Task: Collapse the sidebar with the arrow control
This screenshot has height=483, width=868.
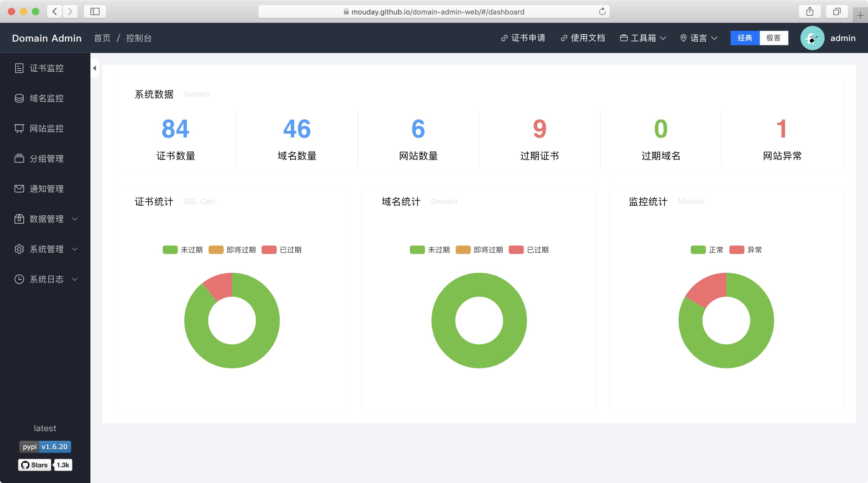Action: pos(94,68)
